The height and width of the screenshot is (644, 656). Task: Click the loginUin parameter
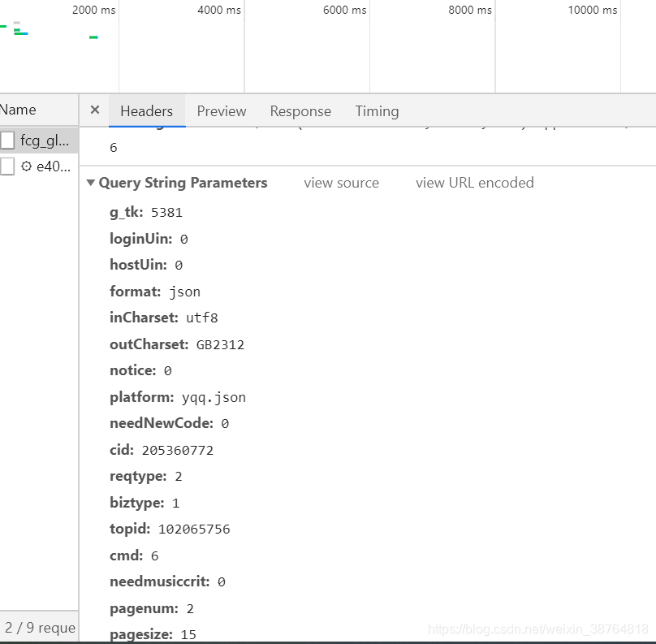[x=149, y=239]
